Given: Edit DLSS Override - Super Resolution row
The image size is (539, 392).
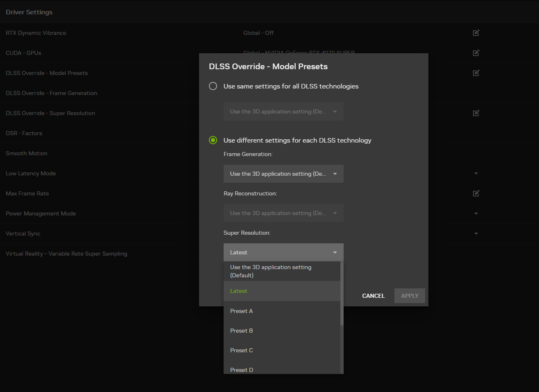Looking at the screenshot, I should (x=476, y=113).
